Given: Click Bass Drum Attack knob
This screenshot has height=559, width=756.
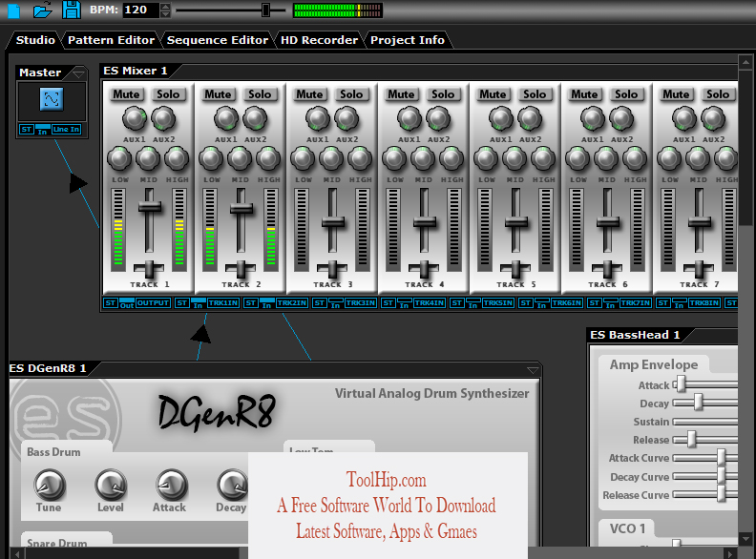Looking at the screenshot, I should (x=171, y=485).
